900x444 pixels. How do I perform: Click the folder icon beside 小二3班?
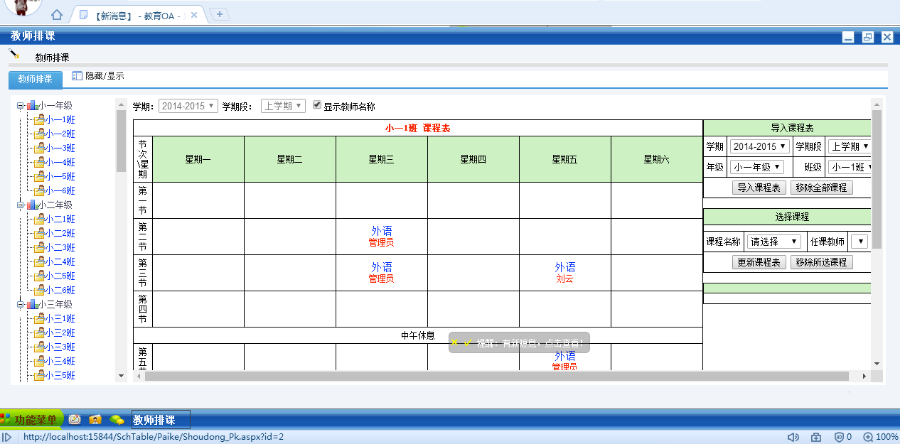tap(39, 247)
